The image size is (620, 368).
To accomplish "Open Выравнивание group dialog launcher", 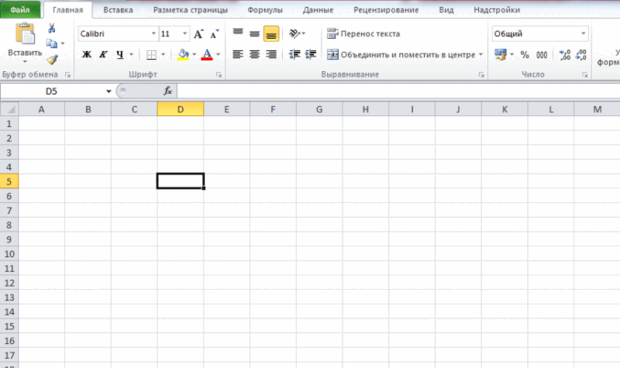I will click(x=481, y=74).
